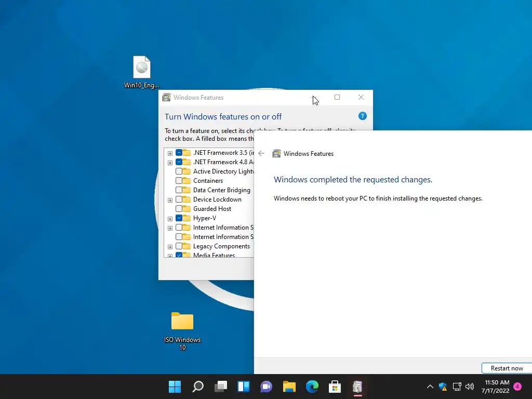Toggle the Hyper-V checkbox
532x399 pixels.
(179, 218)
